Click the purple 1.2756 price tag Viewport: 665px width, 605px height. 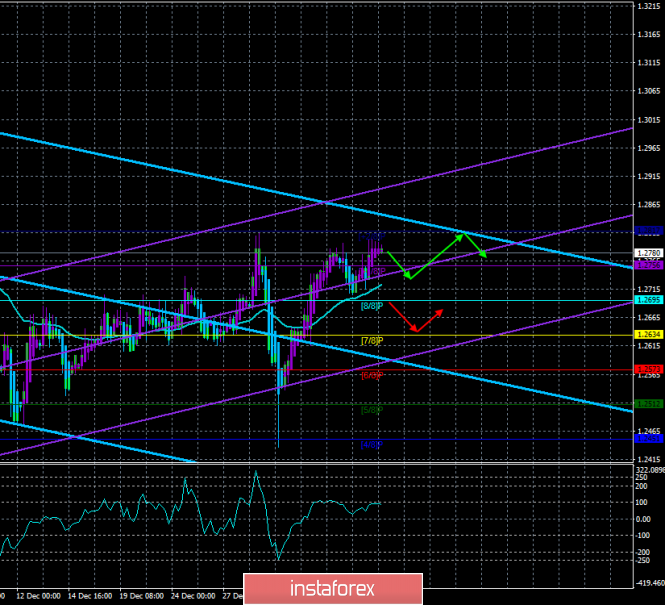tap(649, 265)
